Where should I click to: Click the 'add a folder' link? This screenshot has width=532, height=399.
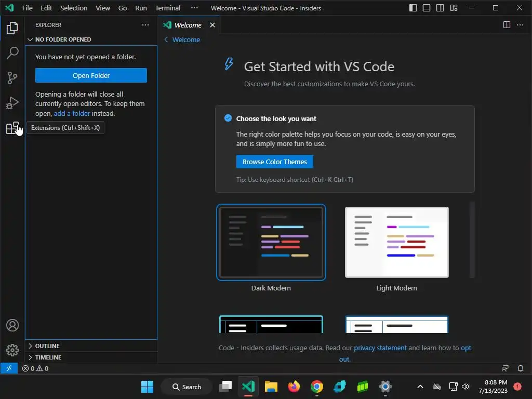tap(72, 113)
